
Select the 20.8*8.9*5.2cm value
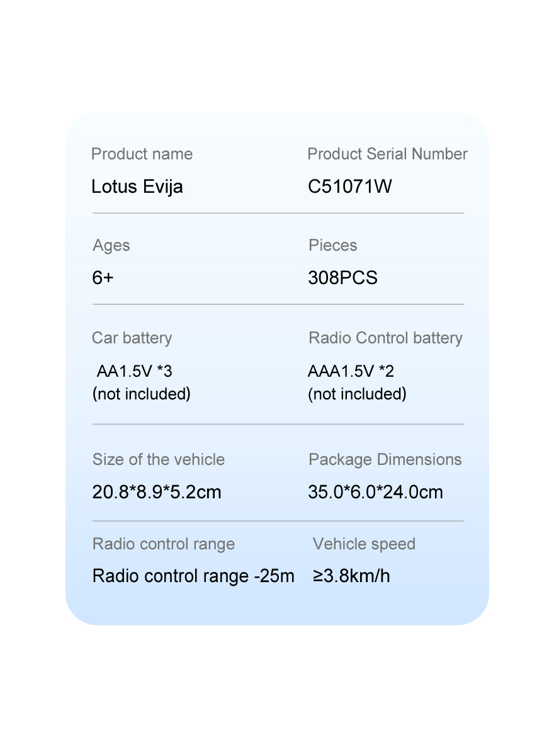click(157, 492)
